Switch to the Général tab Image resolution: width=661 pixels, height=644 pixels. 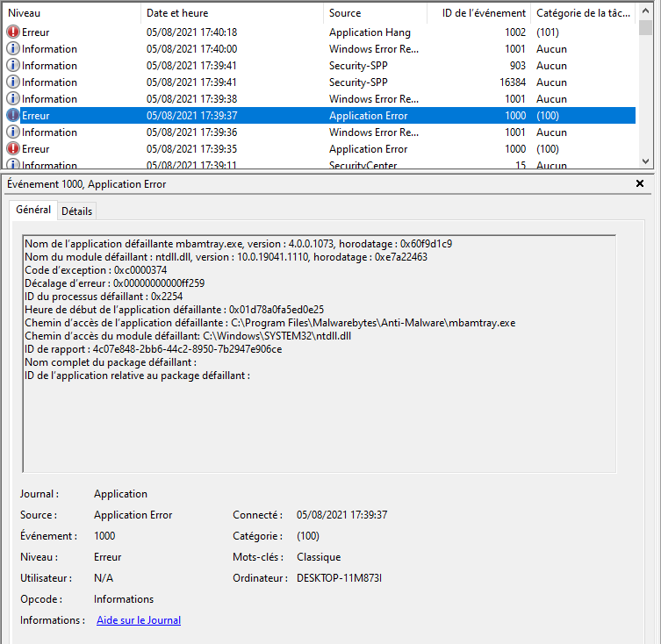(x=33, y=210)
